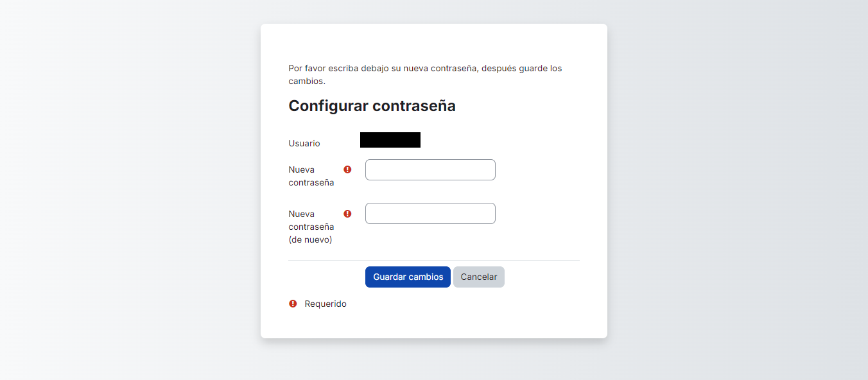Click the Usuario label
This screenshot has height=380, width=868.
(304, 143)
